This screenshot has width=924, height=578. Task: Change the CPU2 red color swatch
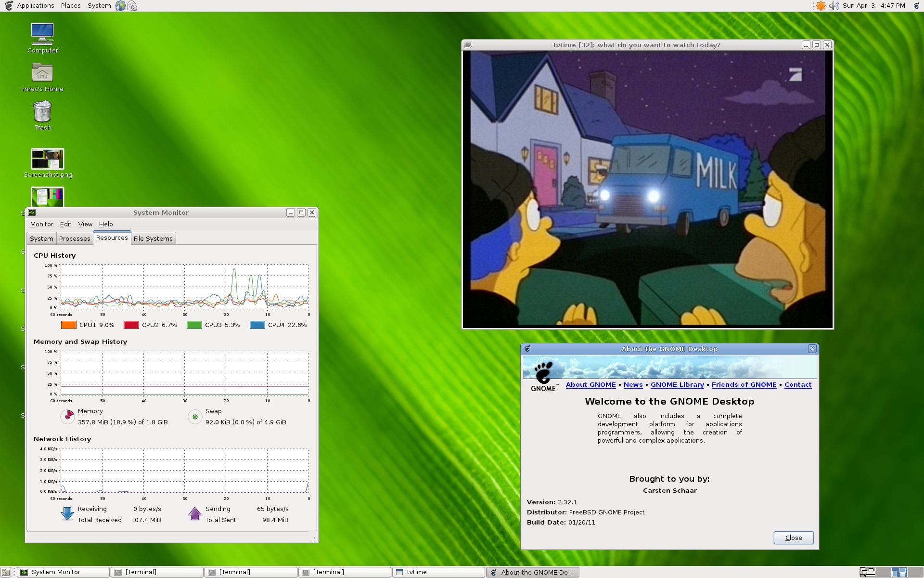pyautogui.click(x=131, y=325)
